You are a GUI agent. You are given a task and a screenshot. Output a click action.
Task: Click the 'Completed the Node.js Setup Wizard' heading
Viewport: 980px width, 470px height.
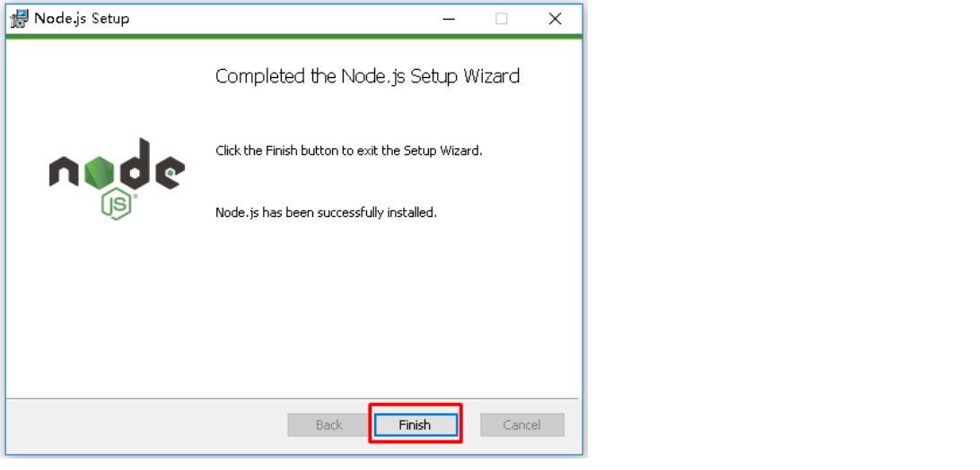click(x=367, y=76)
